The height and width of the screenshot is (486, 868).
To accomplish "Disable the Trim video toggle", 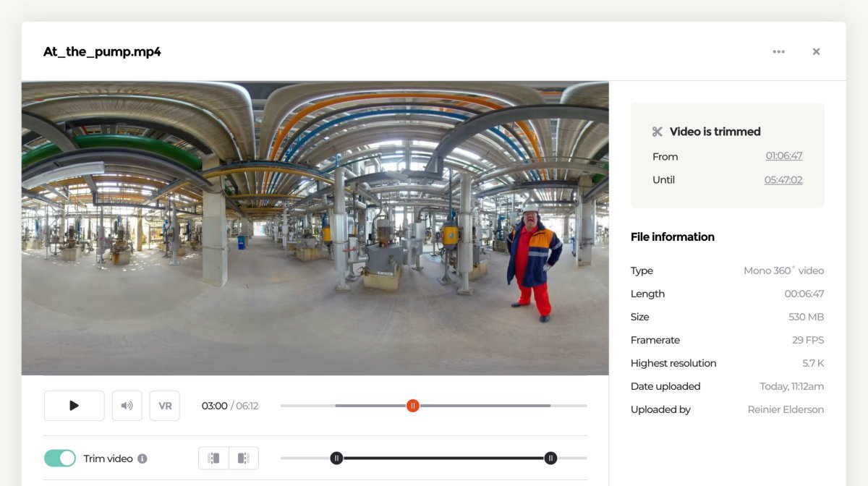I will pos(61,458).
